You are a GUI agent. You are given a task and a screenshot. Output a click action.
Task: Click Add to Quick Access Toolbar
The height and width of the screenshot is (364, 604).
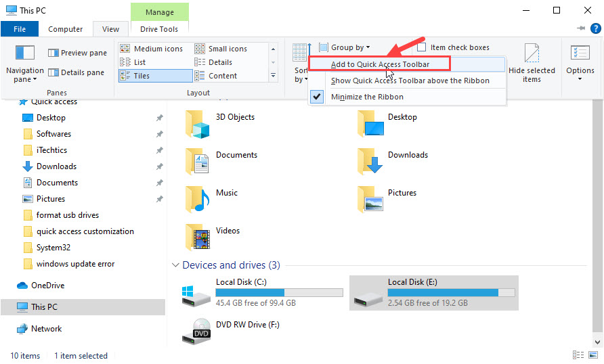380,64
